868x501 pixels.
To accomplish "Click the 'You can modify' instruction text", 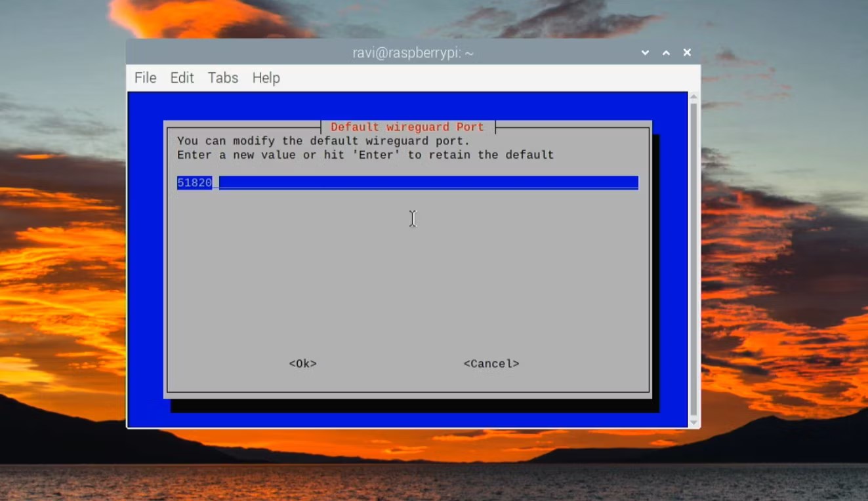I will tap(323, 141).
